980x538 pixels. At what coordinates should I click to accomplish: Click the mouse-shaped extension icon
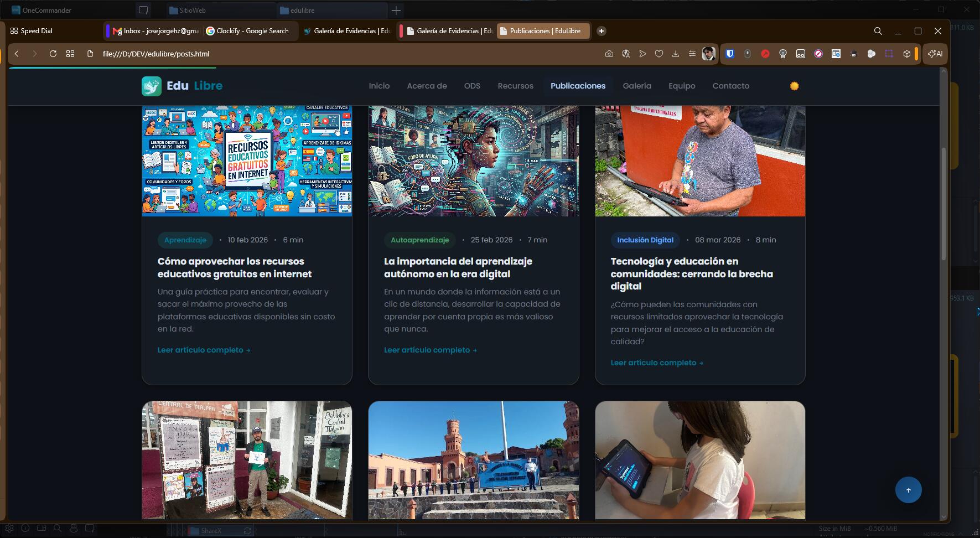point(748,54)
